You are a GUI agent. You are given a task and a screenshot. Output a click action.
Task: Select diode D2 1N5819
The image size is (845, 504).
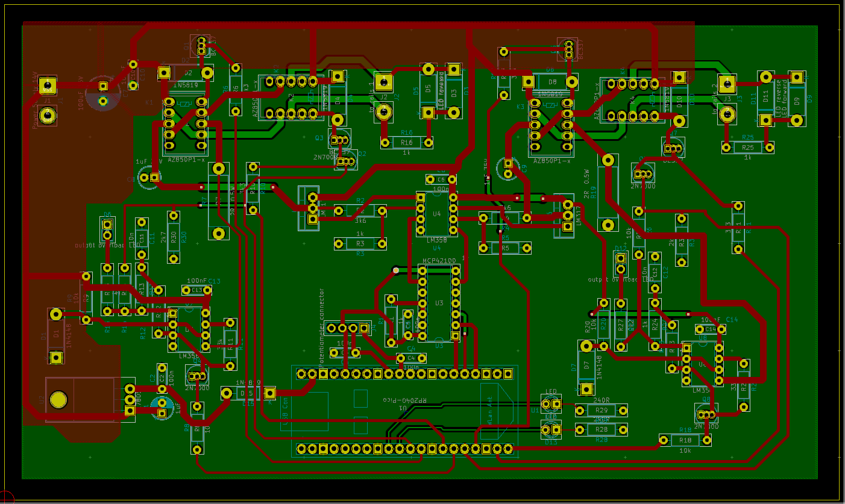[x=185, y=73]
